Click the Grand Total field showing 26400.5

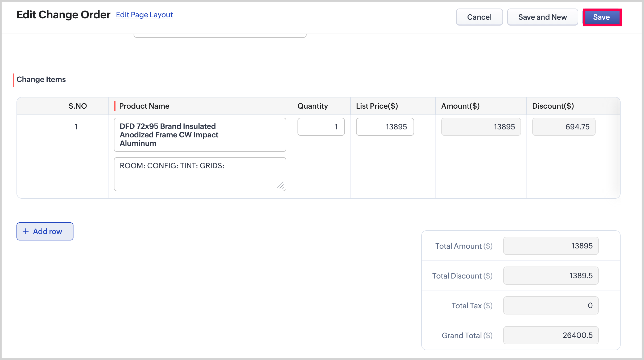[551, 335]
